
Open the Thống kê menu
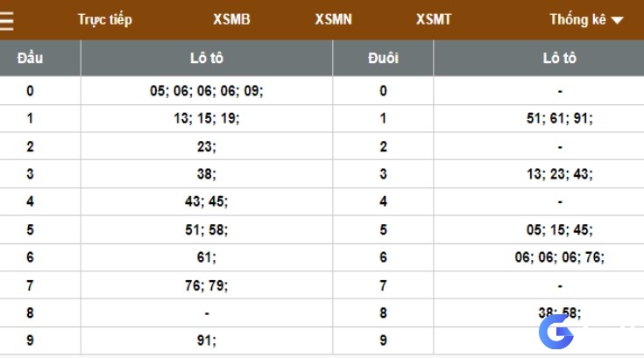tap(578, 19)
